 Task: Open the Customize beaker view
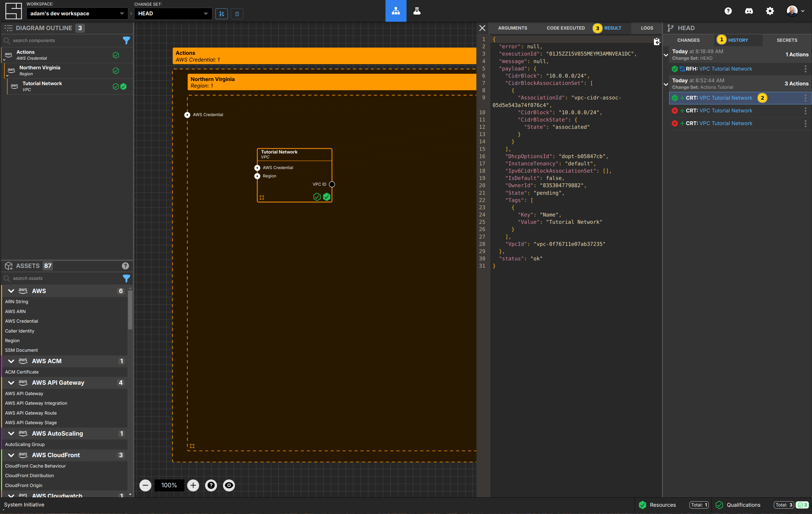click(x=417, y=11)
